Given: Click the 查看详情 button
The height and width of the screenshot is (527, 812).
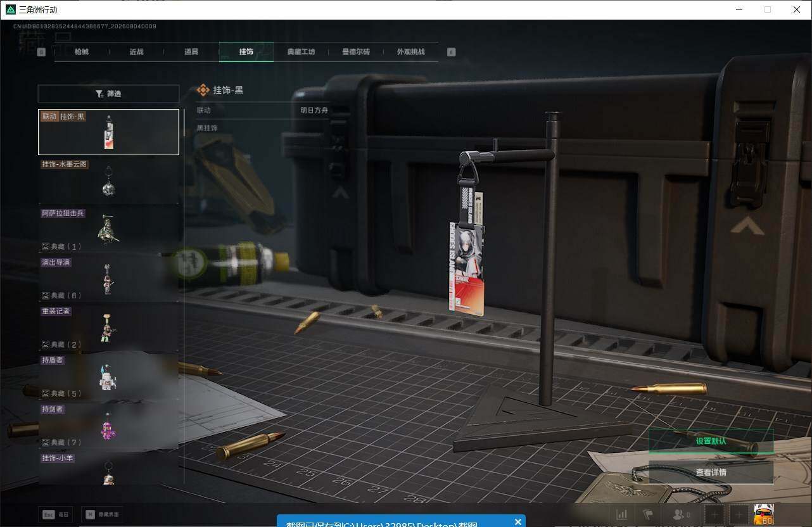Looking at the screenshot, I should point(711,473).
